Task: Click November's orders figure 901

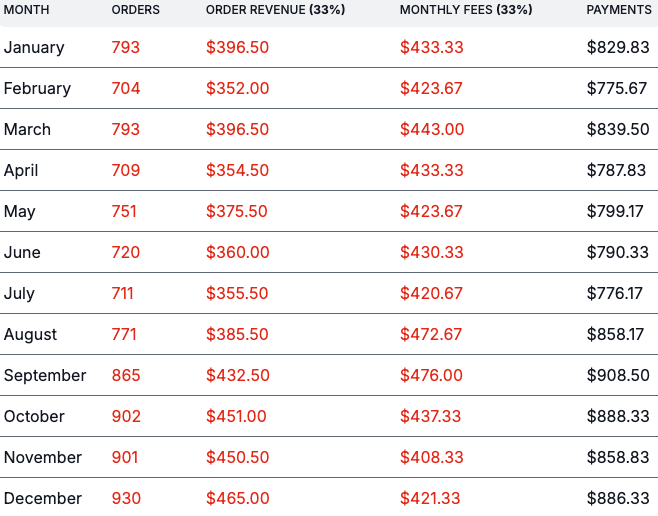Action: click(x=125, y=457)
